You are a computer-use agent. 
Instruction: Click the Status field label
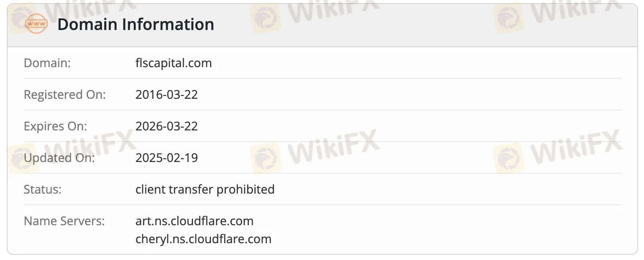42,189
